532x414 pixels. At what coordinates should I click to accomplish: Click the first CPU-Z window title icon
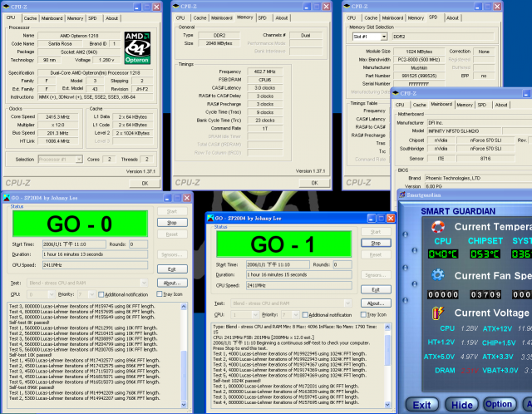click(x=6, y=7)
